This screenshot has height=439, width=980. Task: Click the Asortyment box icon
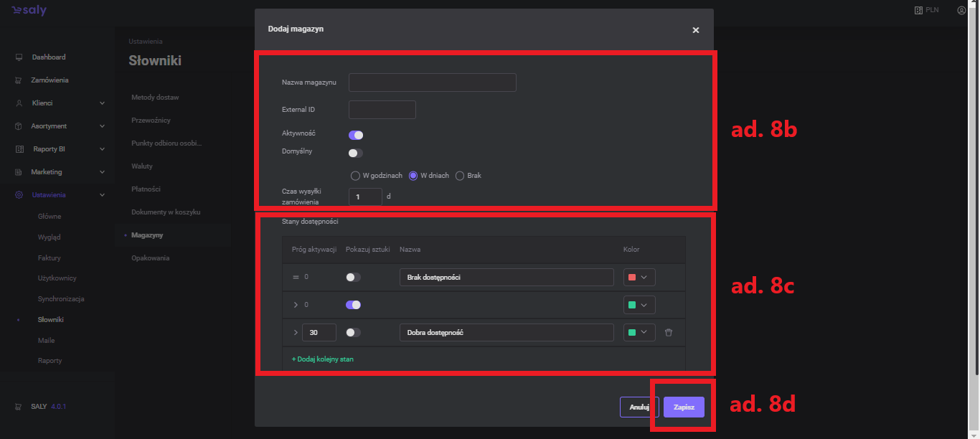point(19,126)
